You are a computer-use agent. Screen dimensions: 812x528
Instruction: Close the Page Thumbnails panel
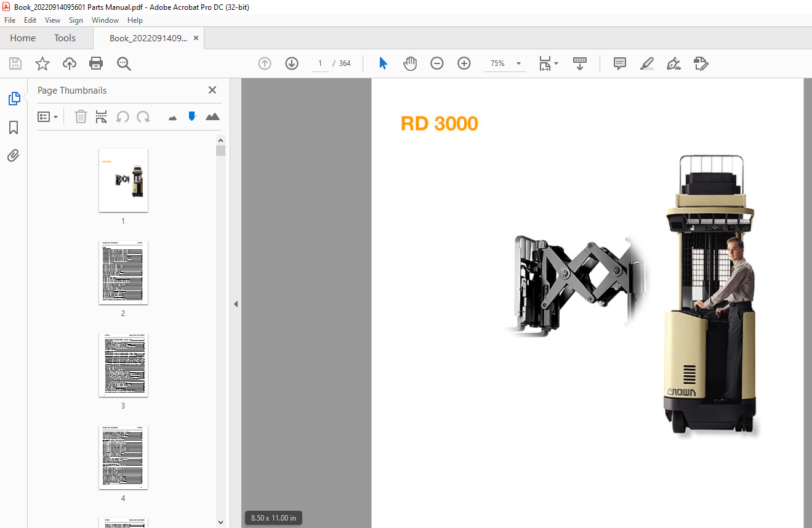point(212,90)
